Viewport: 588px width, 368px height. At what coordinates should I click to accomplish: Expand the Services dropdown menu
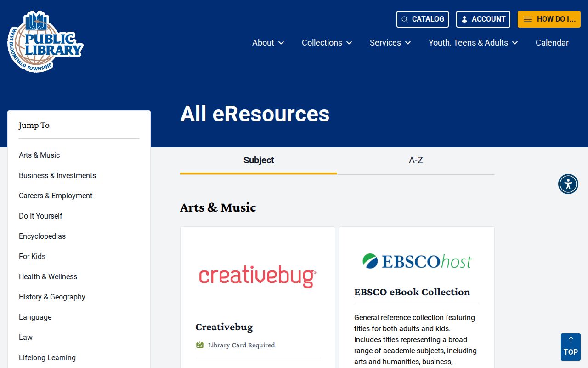point(390,43)
